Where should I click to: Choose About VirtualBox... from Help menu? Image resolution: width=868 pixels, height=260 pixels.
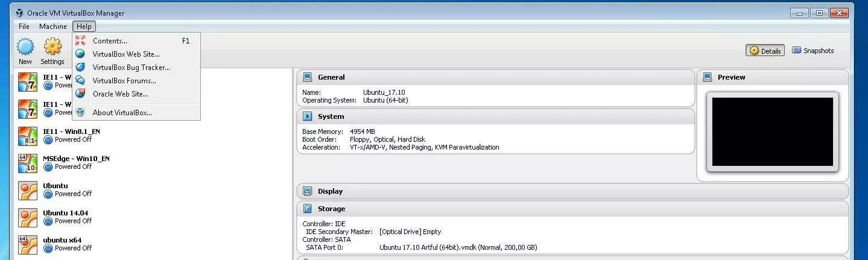(122, 112)
